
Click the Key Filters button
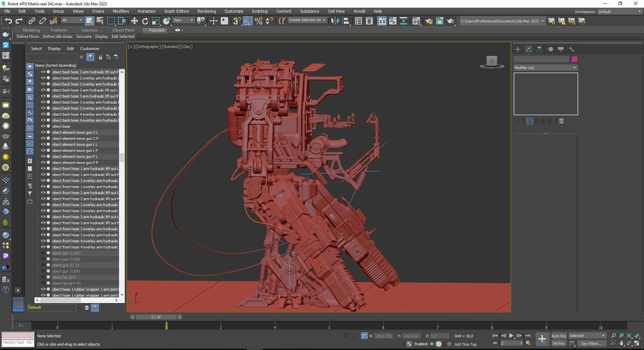591,343
